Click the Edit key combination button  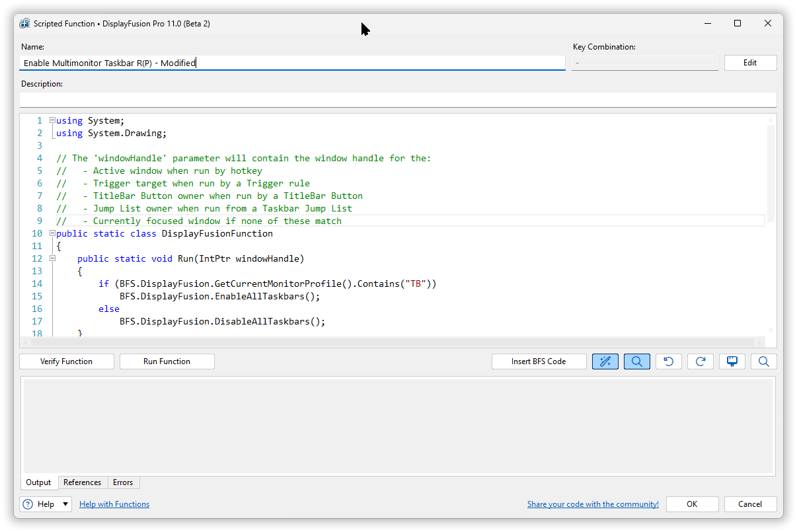pos(750,63)
